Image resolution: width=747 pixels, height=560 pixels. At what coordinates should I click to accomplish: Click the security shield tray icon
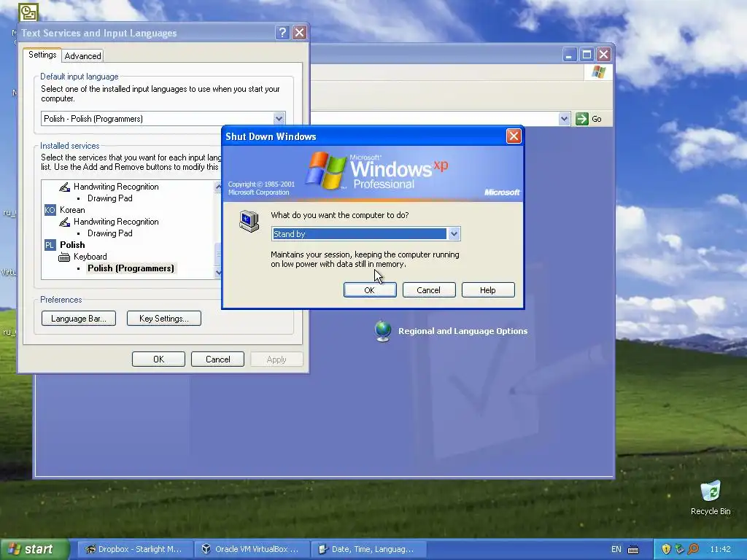click(666, 550)
